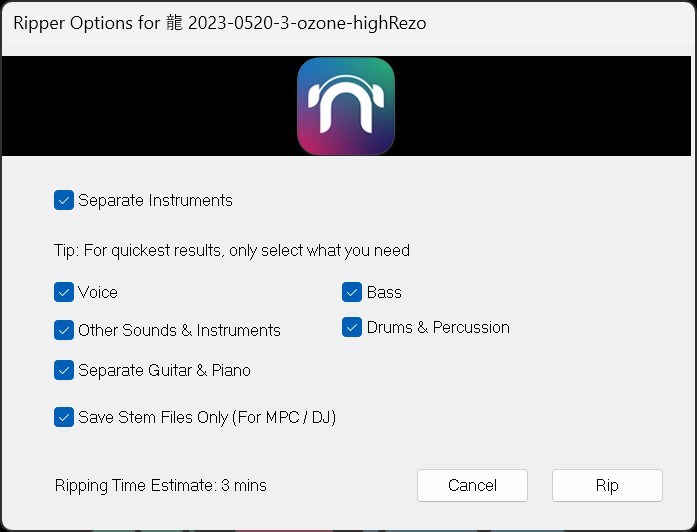Start ripping with the Rip button
This screenshot has height=532, width=697.
click(x=607, y=485)
